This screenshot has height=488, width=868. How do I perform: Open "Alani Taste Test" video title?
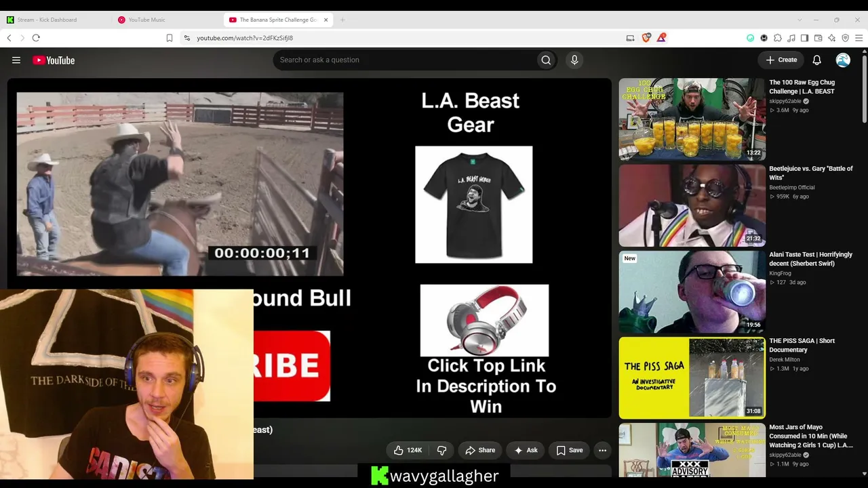pyautogui.click(x=811, y=259)
